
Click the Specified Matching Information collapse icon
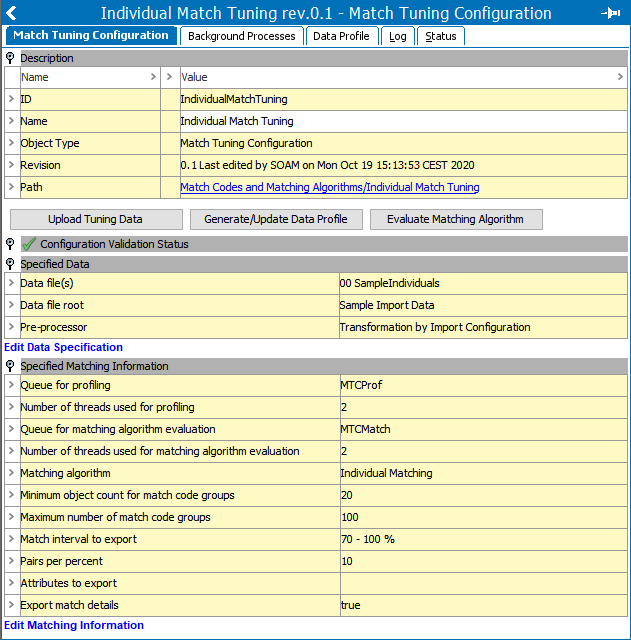pyautogui.click(x=10, y=367)
